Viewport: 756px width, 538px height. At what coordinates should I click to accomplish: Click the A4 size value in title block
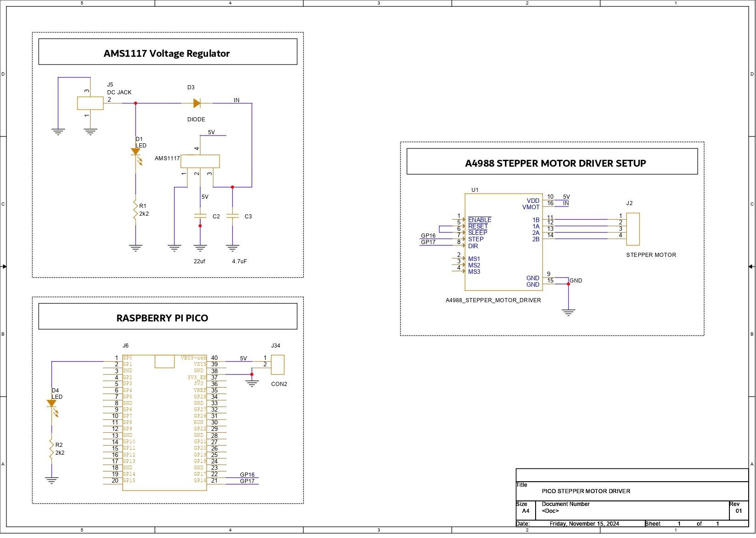coord(526,511)
